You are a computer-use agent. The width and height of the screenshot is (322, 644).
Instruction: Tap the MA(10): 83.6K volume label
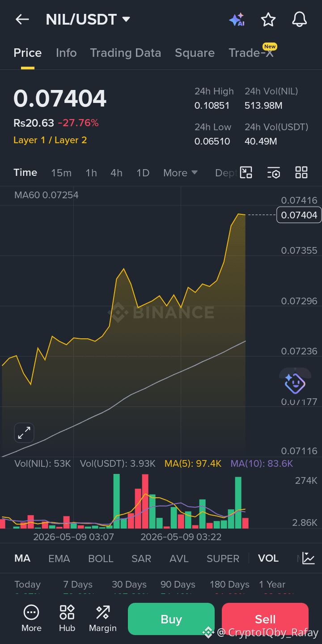point(262,464)
